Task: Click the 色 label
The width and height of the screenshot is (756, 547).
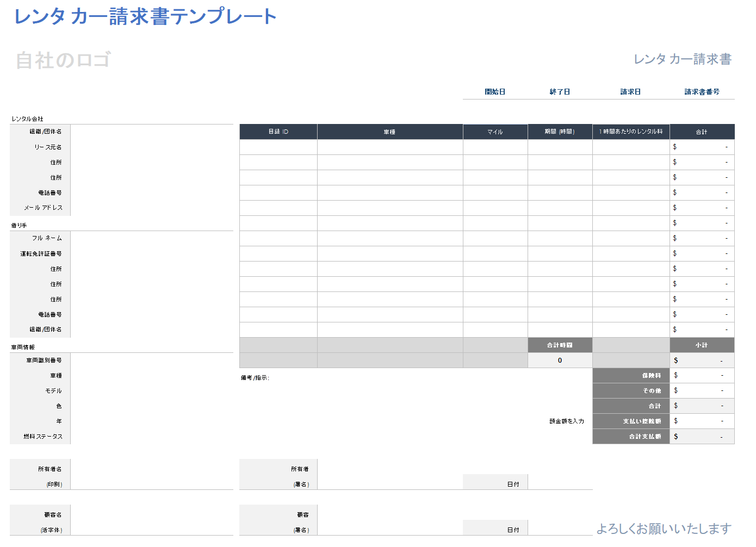Action: [x=59, y=406]
